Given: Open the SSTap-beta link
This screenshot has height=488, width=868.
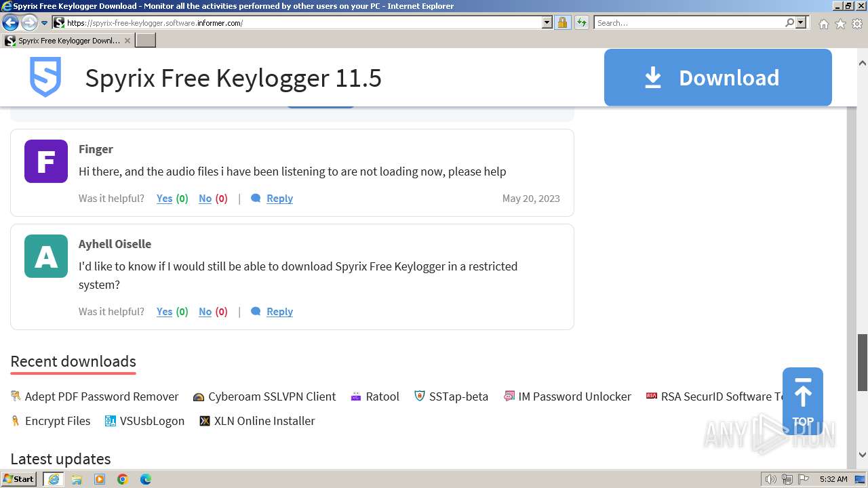Looking at the screenshot, I should tap(458, 396).
